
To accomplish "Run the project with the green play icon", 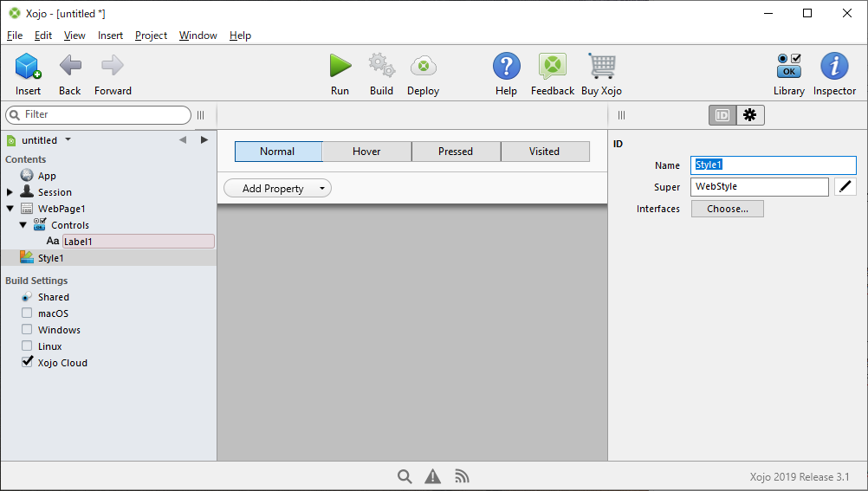I will (340, 65).
